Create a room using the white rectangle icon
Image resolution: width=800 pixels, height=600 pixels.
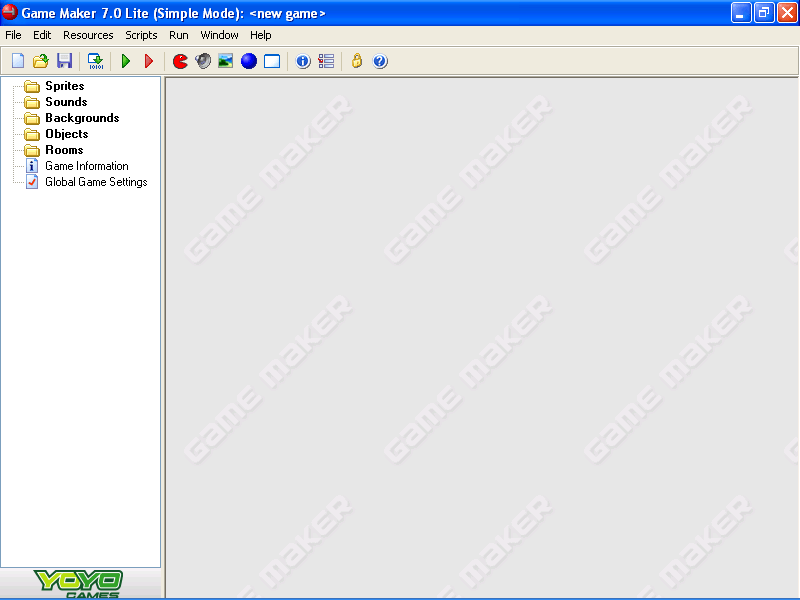point(272,61)
